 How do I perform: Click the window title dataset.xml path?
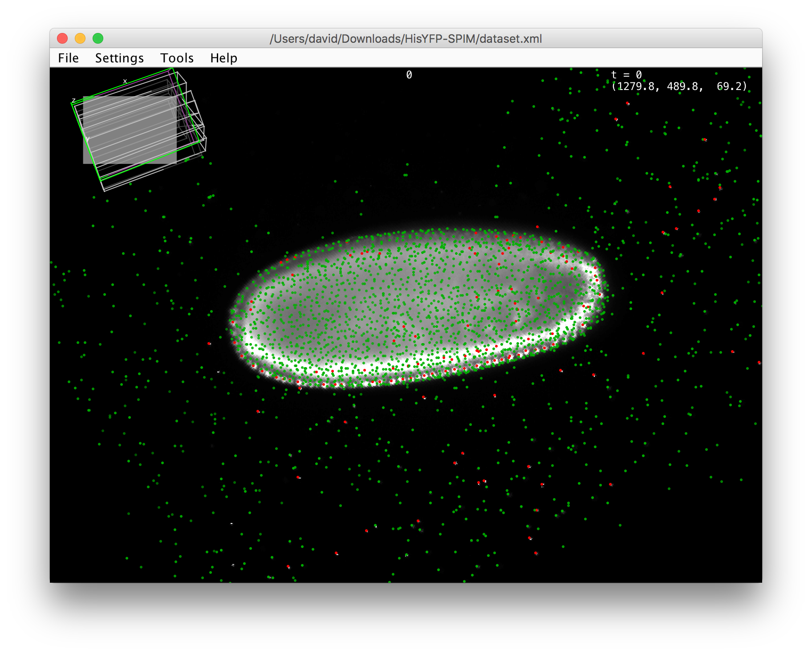click(x=406, y=39)
